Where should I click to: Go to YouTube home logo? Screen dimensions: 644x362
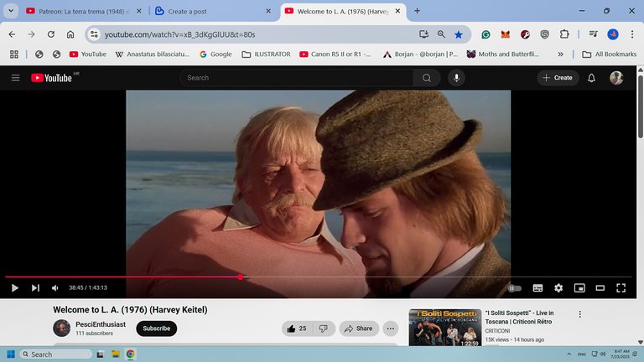52,78
